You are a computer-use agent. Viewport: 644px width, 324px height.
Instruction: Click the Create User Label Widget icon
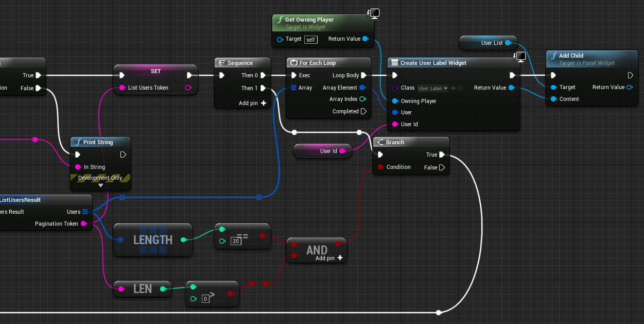pos(394,63)
